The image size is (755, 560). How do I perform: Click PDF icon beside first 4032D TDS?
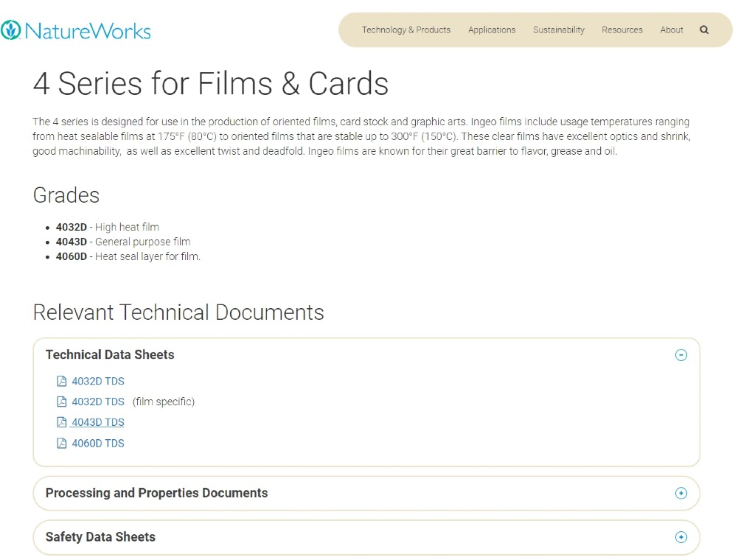coord(62,381)
